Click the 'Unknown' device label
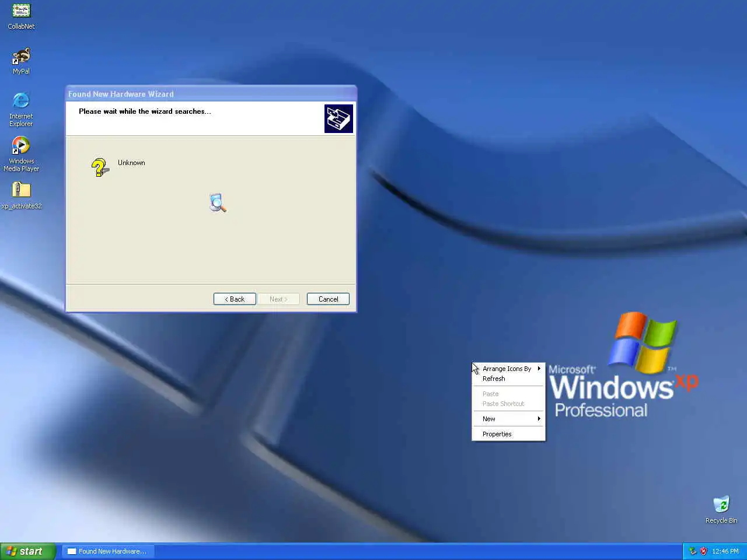 pos(131,163)
